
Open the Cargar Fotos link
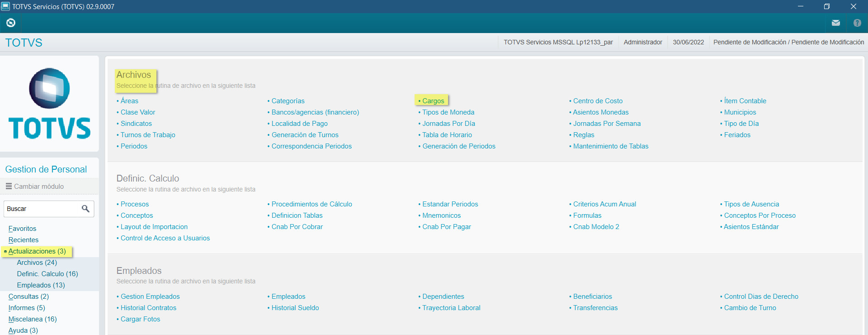click(x=140, y=319)
